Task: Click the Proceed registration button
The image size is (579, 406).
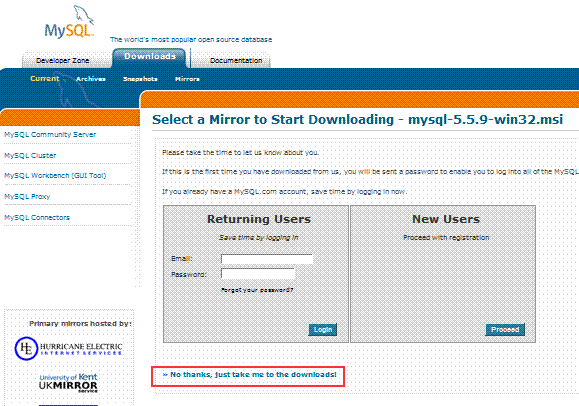Action: click(x=505, y=330)
